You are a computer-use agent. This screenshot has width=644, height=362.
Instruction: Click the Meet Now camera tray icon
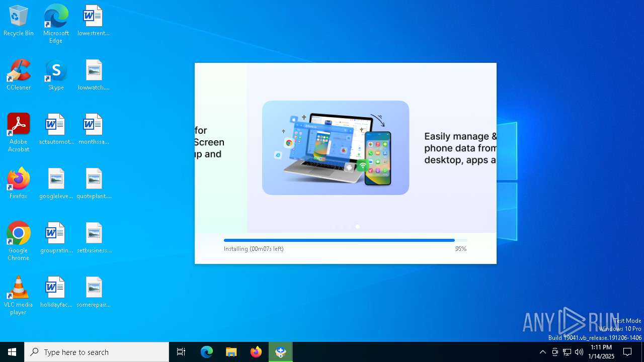click(x=555, y=352)
